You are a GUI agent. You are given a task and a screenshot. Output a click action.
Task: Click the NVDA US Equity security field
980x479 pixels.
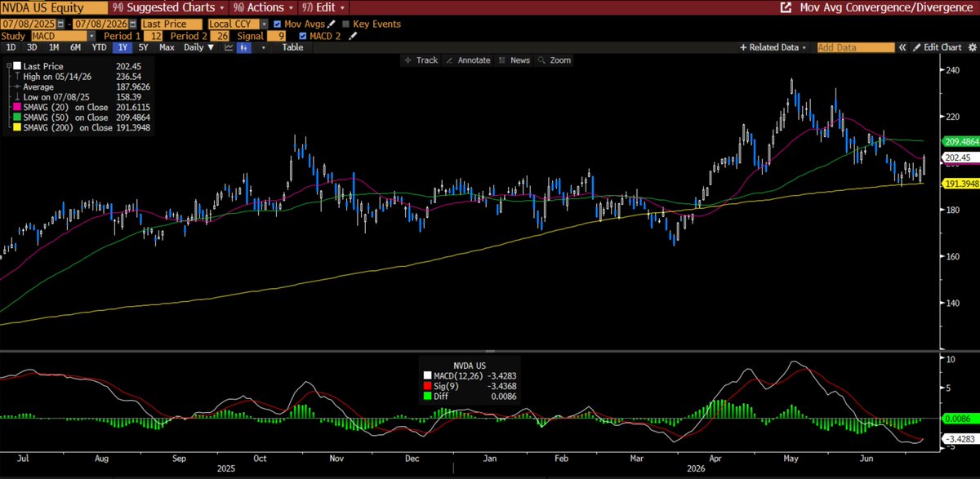click(52, 7)
